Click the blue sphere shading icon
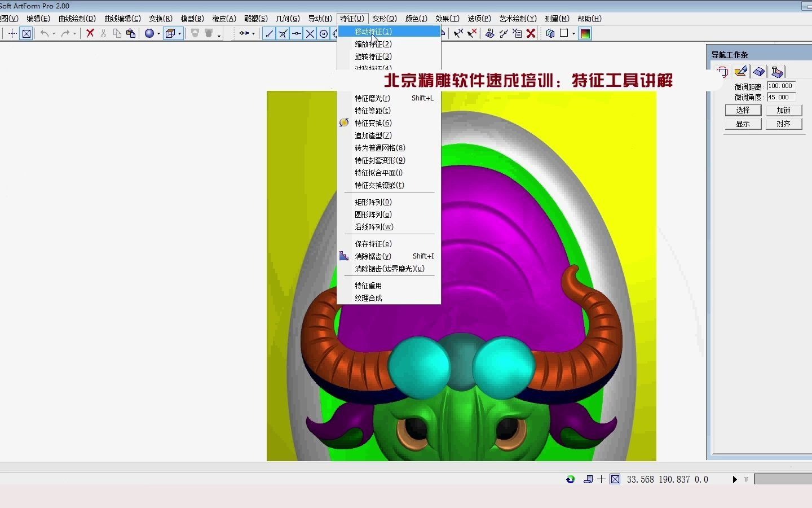 149,33
